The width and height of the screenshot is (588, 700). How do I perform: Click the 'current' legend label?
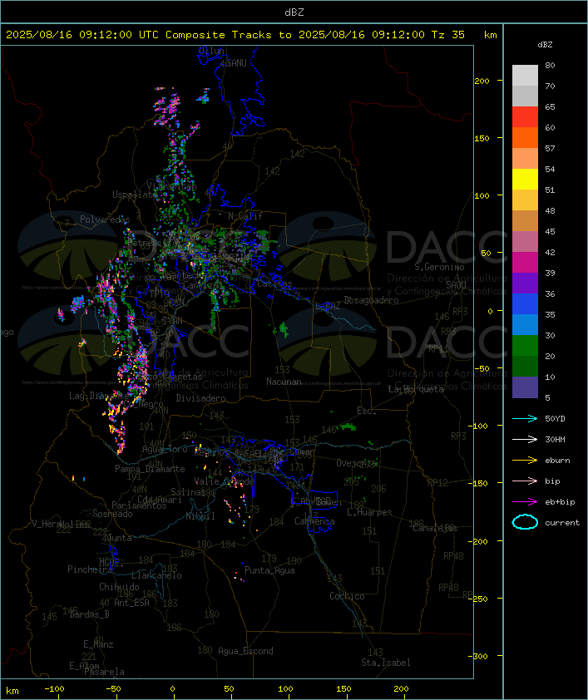point(562,523)
